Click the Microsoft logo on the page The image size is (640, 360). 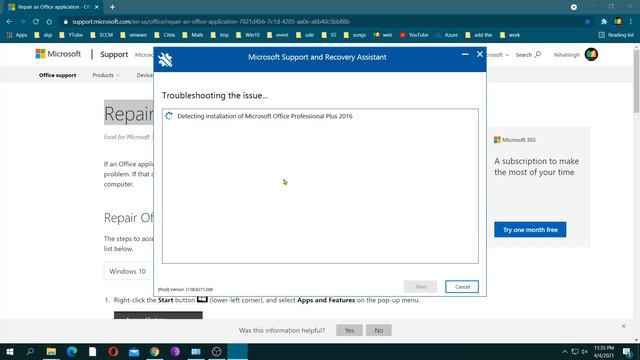tap(58, 54)
